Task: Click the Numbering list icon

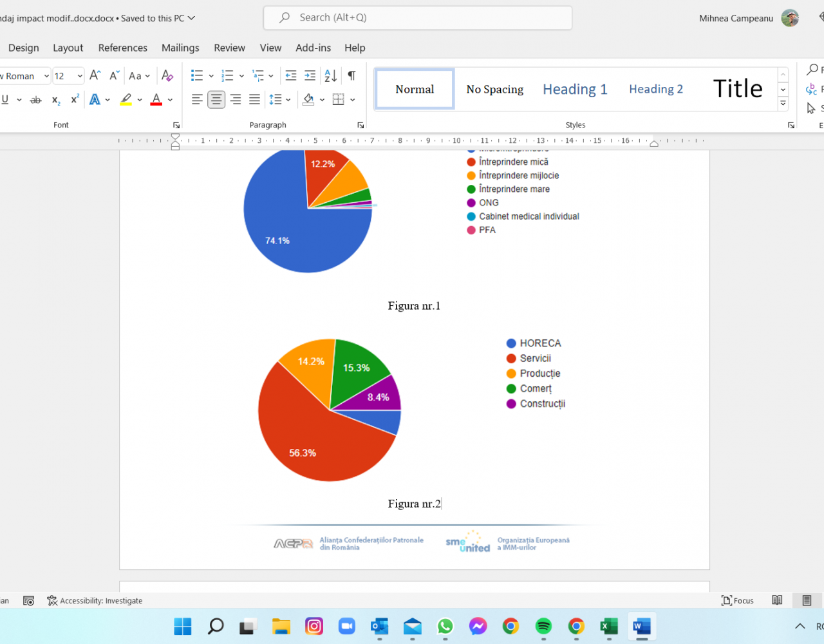Action: click(227, 76)
